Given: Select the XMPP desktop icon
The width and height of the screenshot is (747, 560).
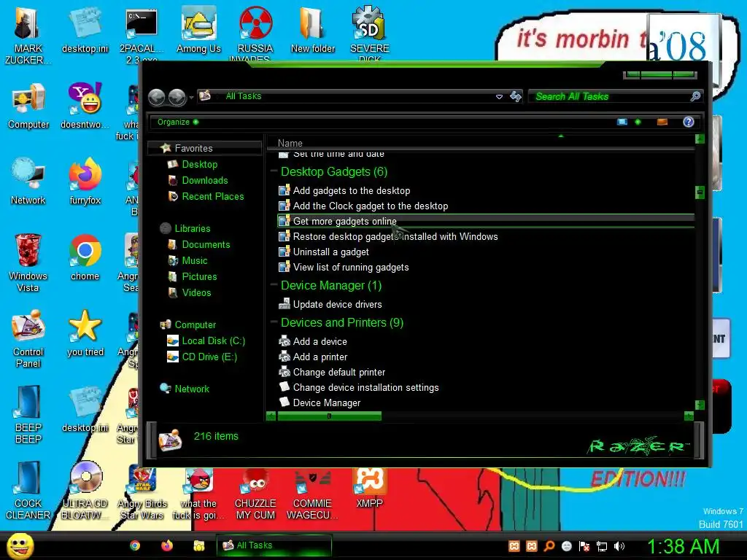Looking at the screenshot, I should pyautogui.click(x=370, y=488).
